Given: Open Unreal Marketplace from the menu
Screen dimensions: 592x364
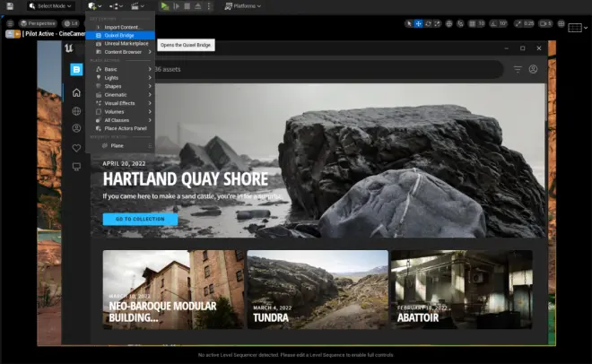Looking at the screenshot, I should 120,44.
